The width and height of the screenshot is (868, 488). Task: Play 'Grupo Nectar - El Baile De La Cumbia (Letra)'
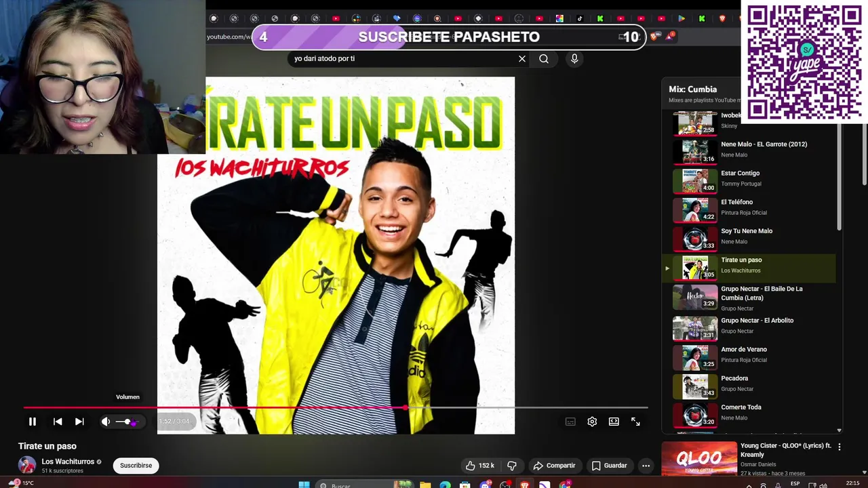click(749, 297)
